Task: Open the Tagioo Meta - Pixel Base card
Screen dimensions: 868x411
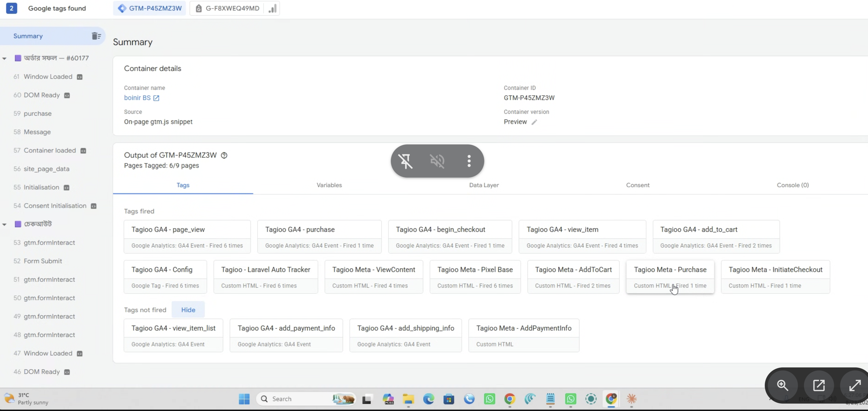Action: click(475, 277)
